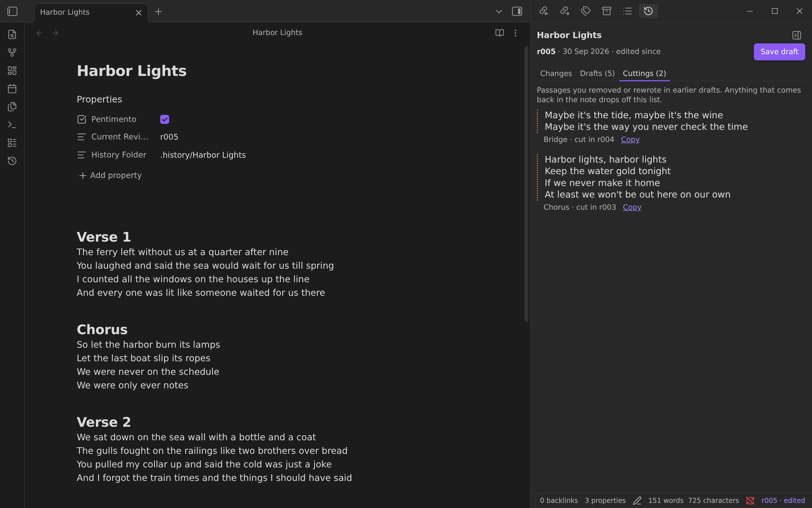Show the outgoing links pane icon
Screen dimensions: 812x508
(x=565, y=11)
